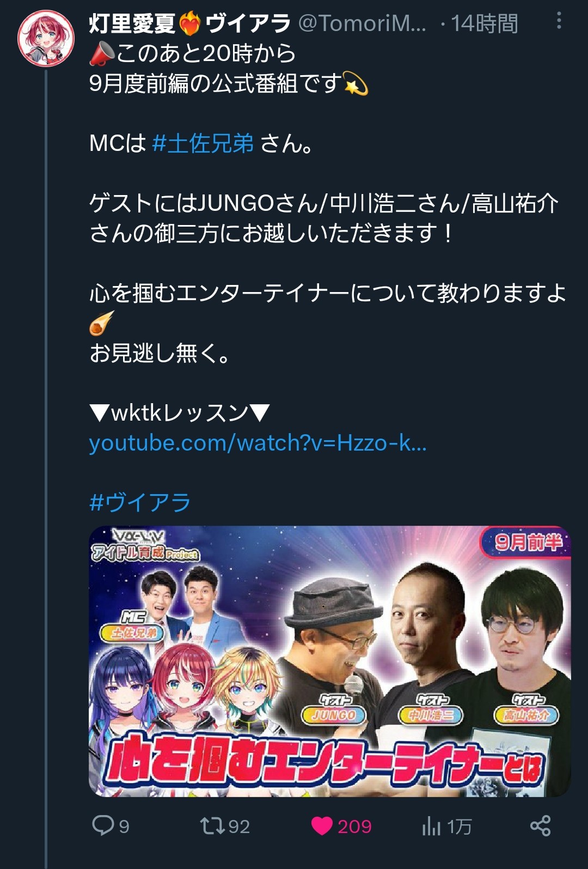Open the 14時間 timestamp
588x869 pixels.
click(485, 23)
